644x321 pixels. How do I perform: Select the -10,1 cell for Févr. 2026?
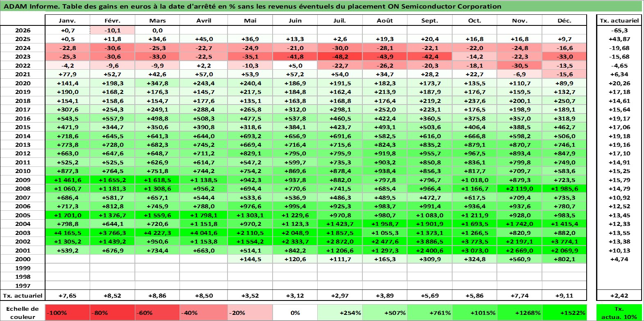[x=112, y=30]
